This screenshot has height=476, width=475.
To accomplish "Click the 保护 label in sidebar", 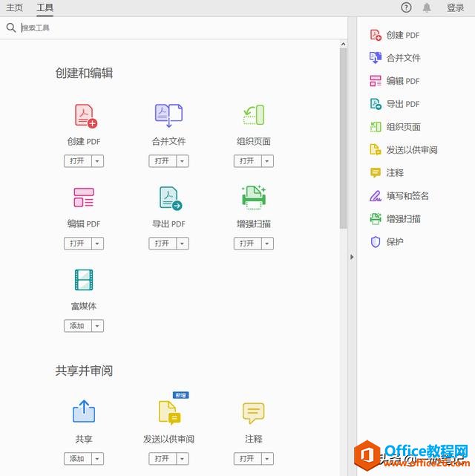I will click(395, 241).
